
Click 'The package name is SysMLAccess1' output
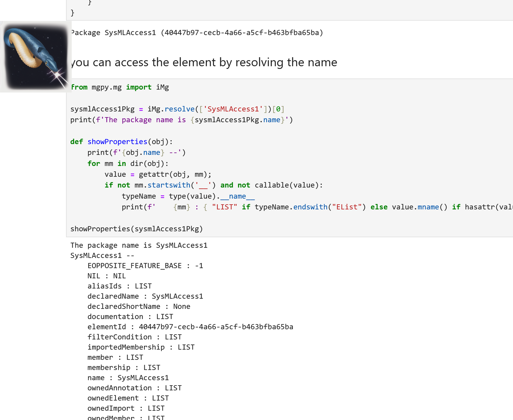click(x=139, y=245)
